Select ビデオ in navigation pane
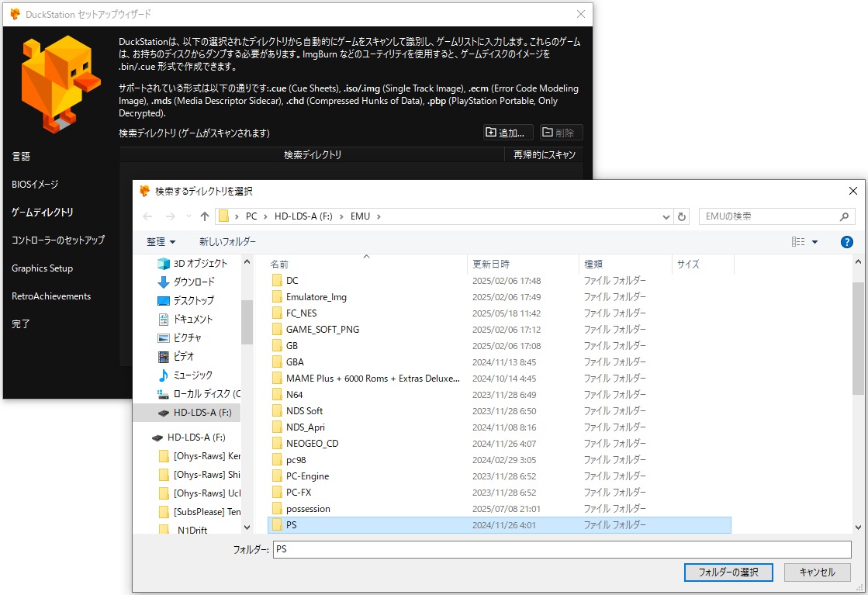Image resolution: width=868 pixels, height=595 pixels. tap(176, 356)
